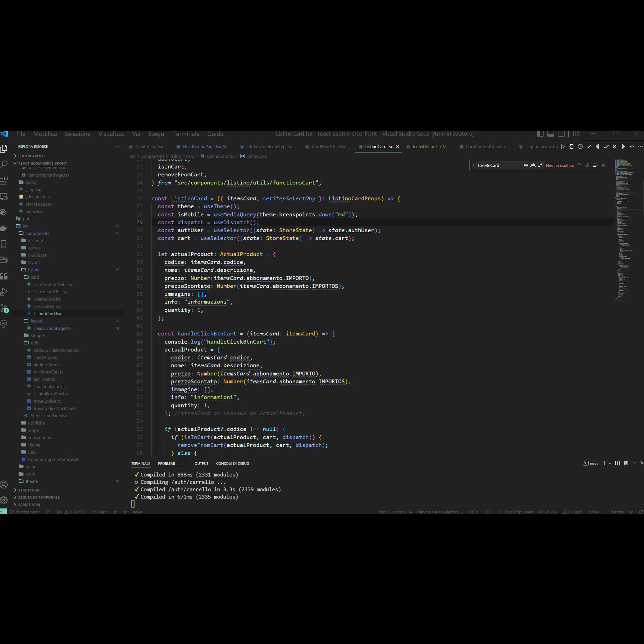Close the ListinoCard.tsx tab
644x644 pixels.
(x=397, y=147)
